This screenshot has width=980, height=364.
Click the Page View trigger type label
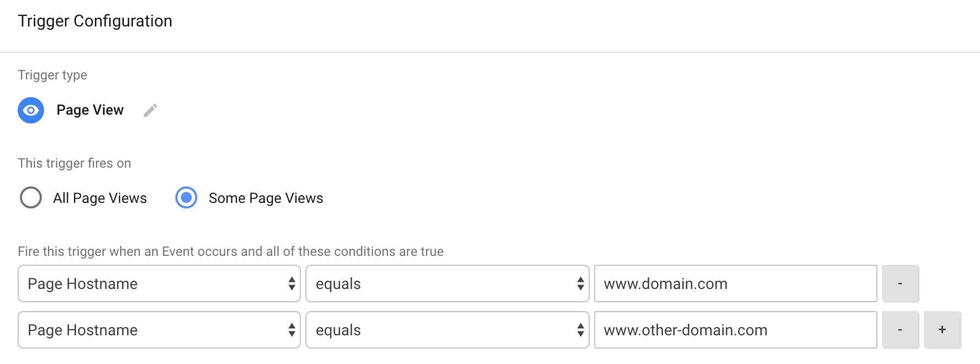pyautogui.click(x=90, y=110)
